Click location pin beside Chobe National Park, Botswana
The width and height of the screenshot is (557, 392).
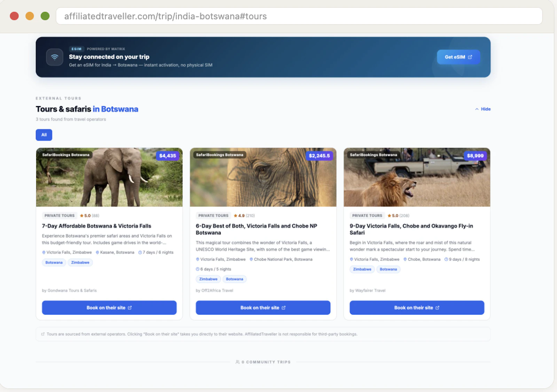pos(251,259)
